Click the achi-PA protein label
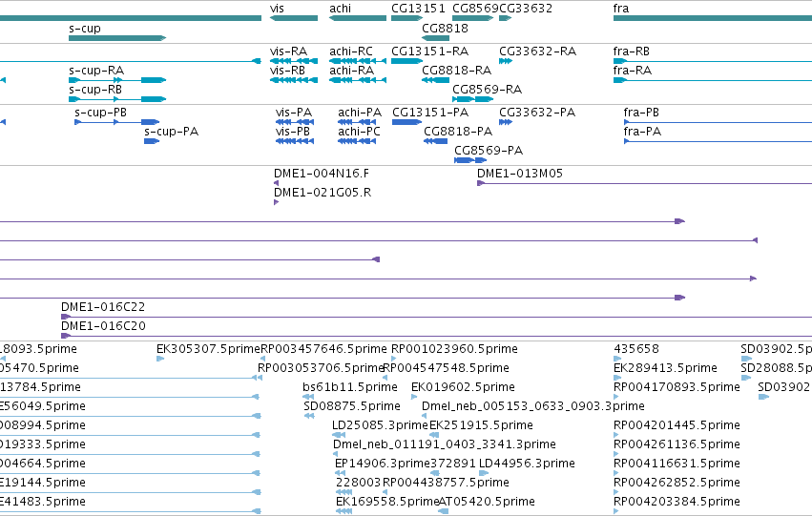812x516 pixels. click(x=360, y=113)
